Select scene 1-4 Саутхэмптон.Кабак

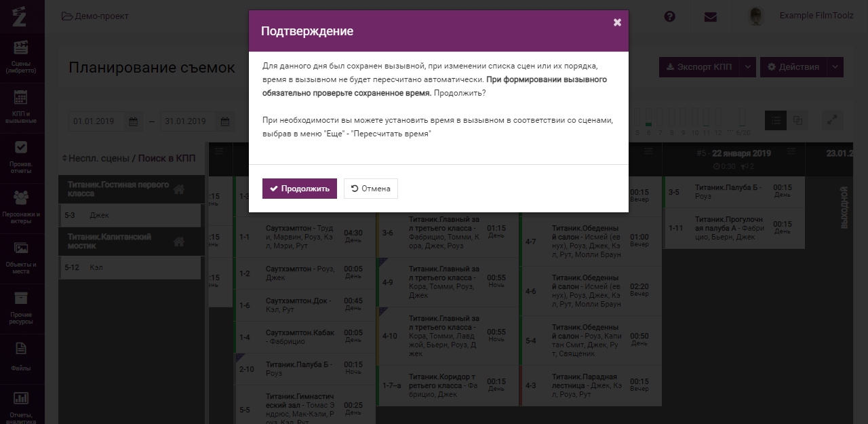(x=304, y=337)
